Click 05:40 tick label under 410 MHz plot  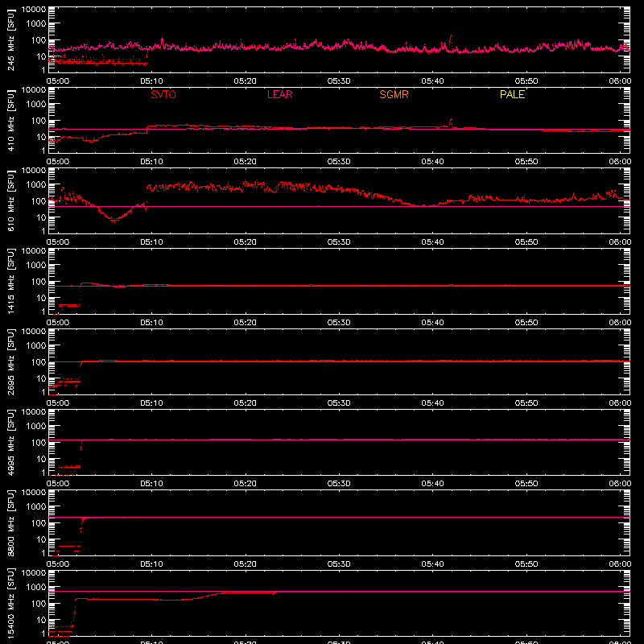click(x=432, y=162)
